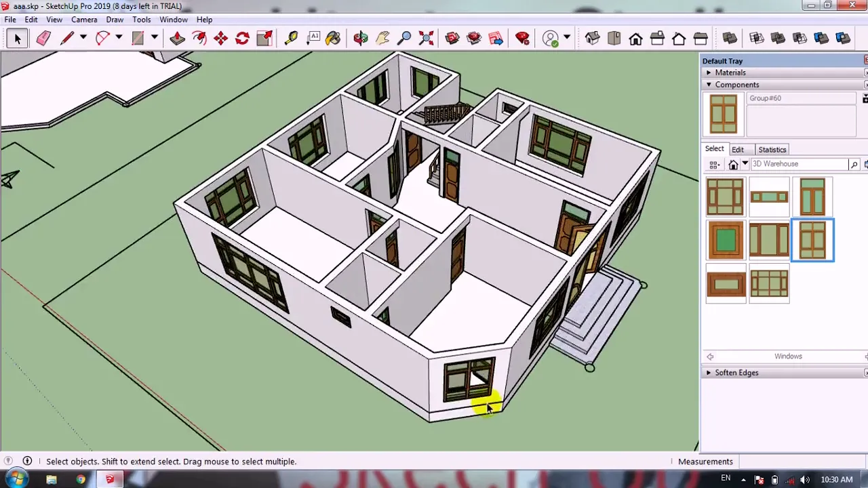
Task: Switch to Iso view
Action: (x=592, y=39)
